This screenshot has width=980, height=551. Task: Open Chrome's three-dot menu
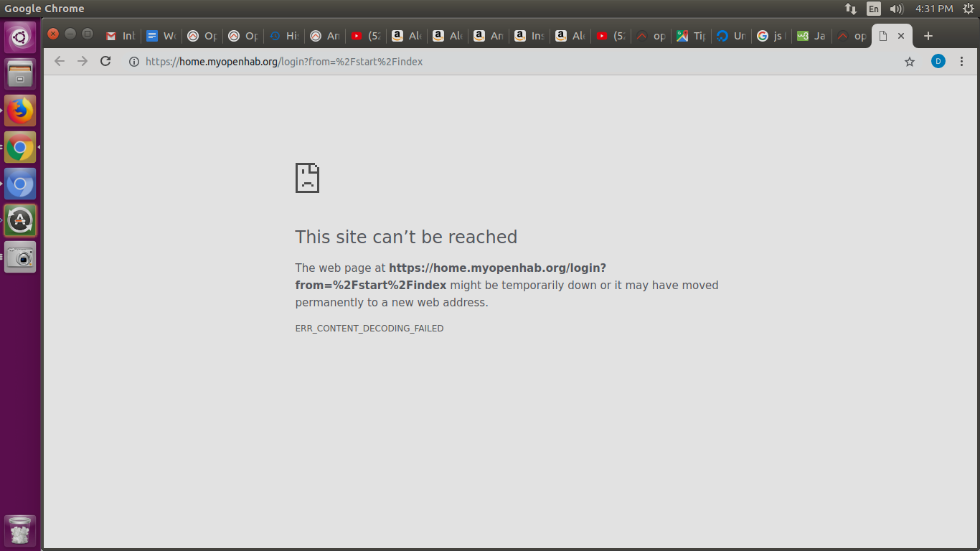click(x=962, y=62)
